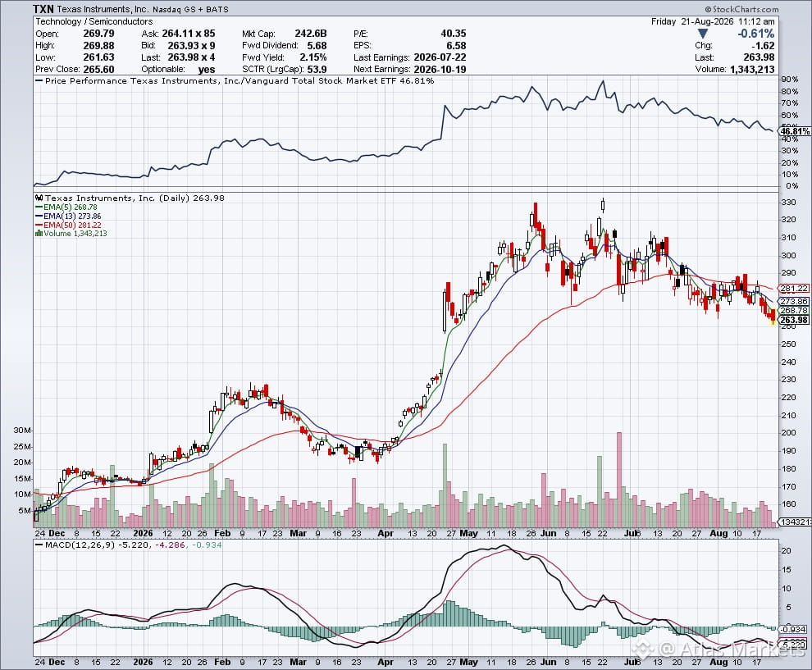This screenshot has width=812, height=670.
Task: Click the MACD(12,26,9) indicator label
Action: tap(80, 545)
